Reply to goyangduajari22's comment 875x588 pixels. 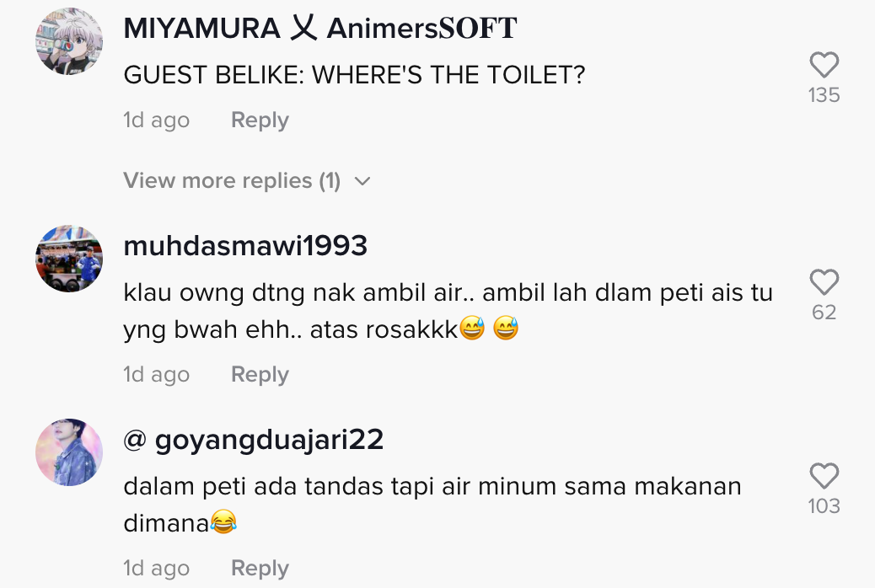[x=260, y=568]
